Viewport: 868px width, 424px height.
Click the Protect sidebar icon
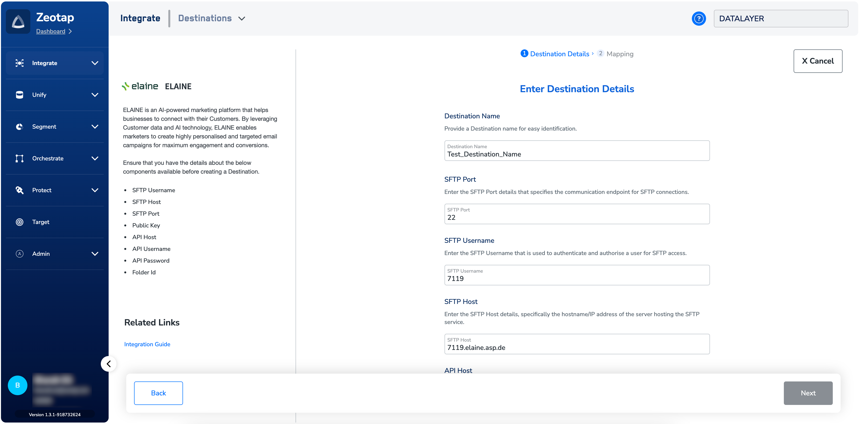(20, 190)
